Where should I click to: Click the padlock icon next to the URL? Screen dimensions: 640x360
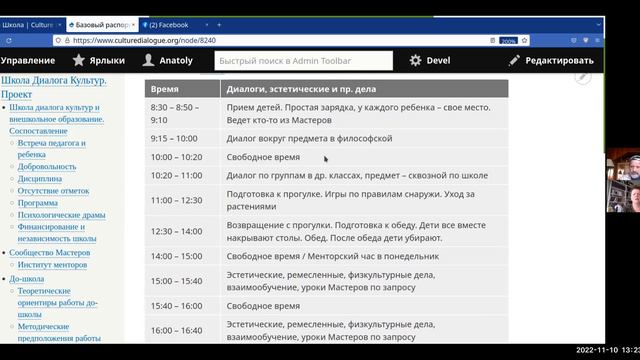67,40
